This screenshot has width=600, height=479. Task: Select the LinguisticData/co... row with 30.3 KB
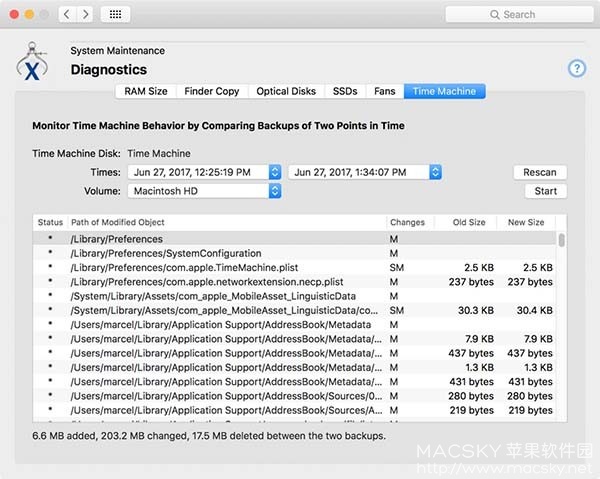(294, 310)
